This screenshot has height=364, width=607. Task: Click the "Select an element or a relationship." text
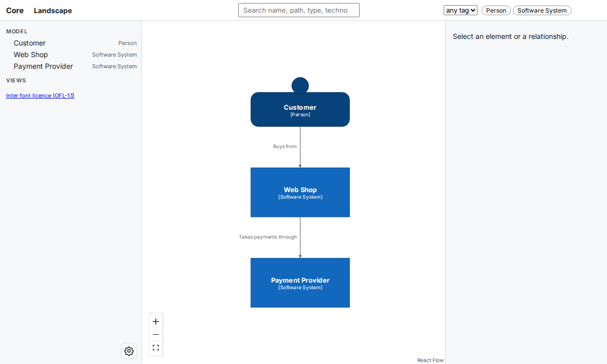pos(510,36)
